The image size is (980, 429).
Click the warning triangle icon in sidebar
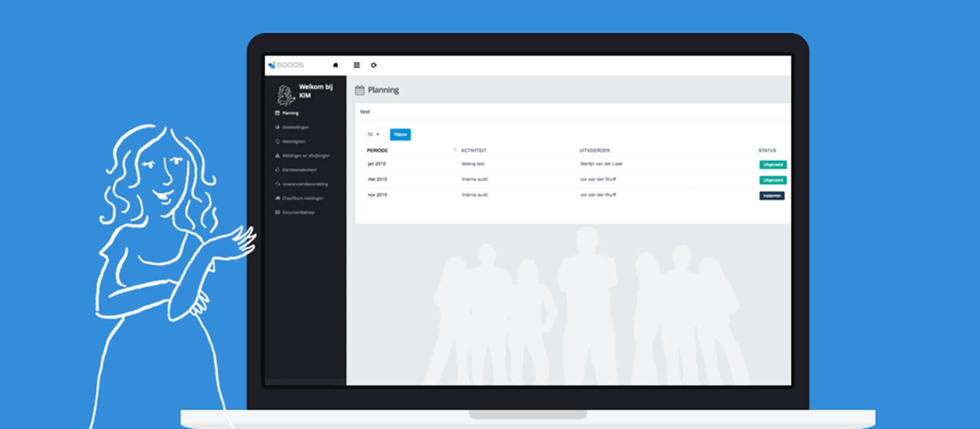(277, 156)
